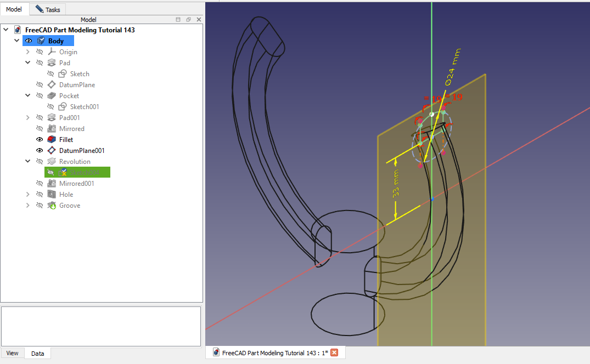Select the Sketch001 item under Pocket
Image resolution: width=590 pixels, height=364 pixels.
(x=84, y=107)
